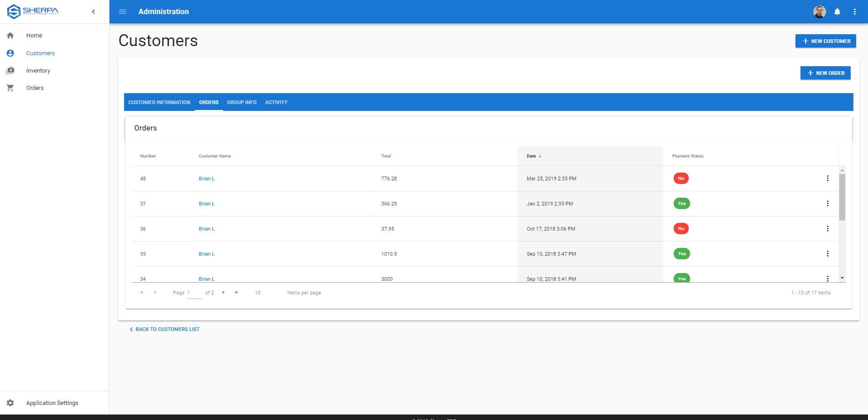868x420 pixels.
Task: Click the No payment status badge for order 36
Action: click(x=681, y=228)
